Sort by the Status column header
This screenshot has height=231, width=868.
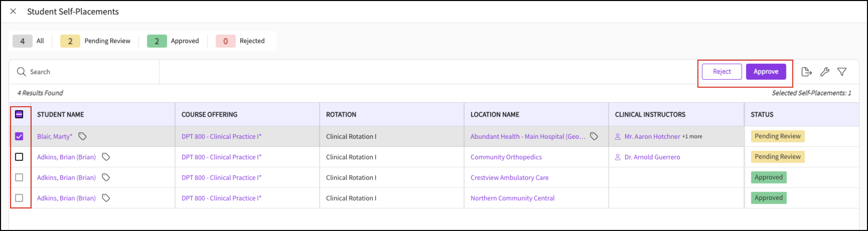762,114
